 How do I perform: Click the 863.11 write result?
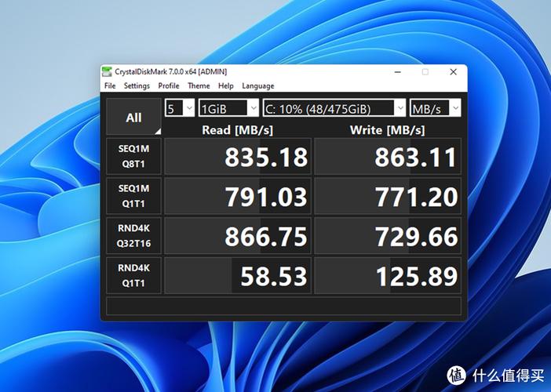(x=388, y=156)
